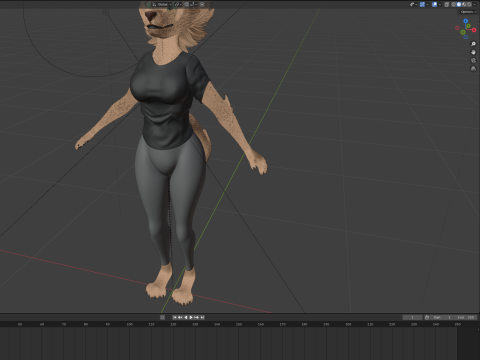480x360 pixels.
Task: Click the zoom view magnifier icon
Action: tap(473, 44)
